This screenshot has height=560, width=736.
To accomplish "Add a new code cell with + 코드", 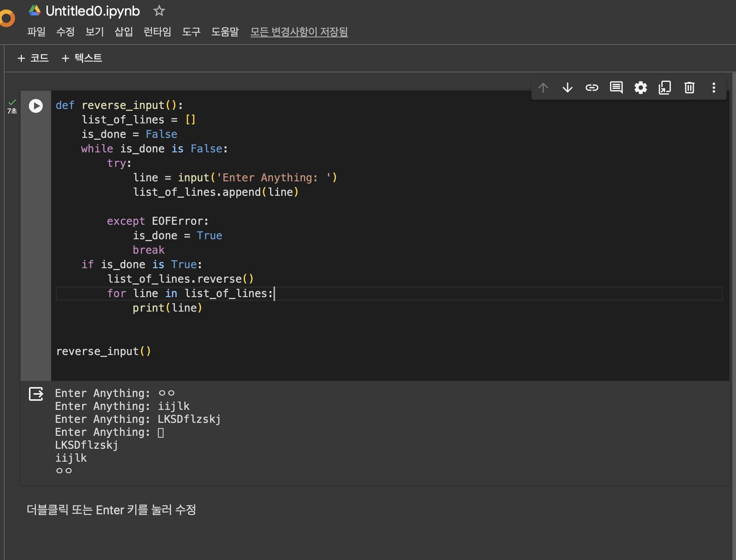I will [33, 58].
